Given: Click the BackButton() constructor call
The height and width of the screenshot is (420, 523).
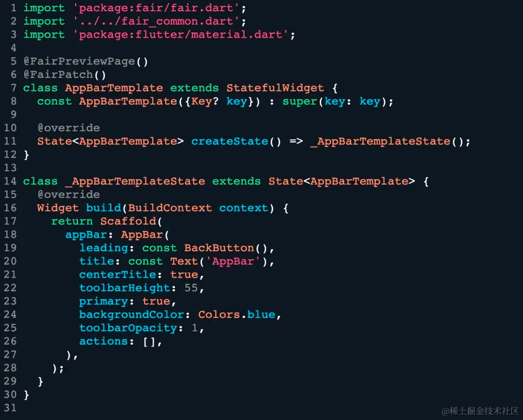Looking at the screenshot, I should tap(226, 248).
